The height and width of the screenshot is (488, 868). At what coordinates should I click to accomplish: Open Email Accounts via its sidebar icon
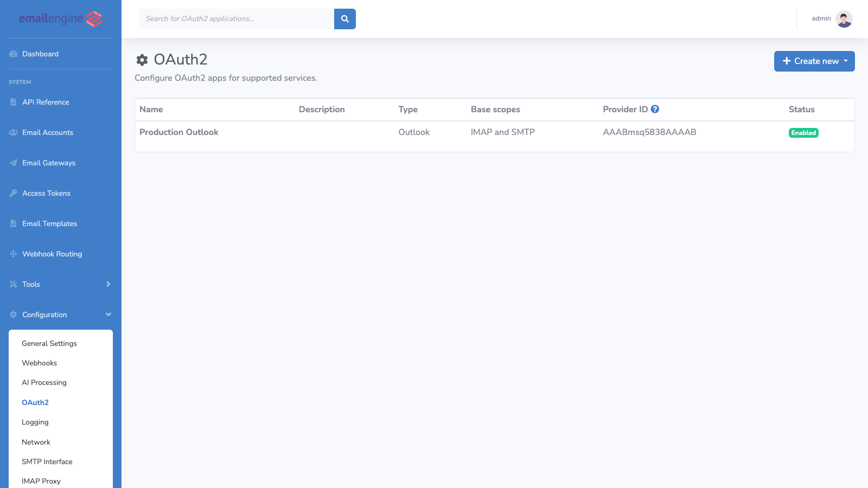[x=13, y=132]
